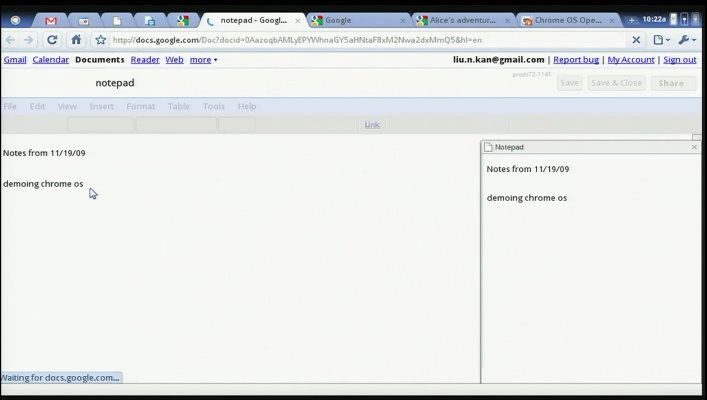Click the liu.n.kan@gmail.com account text
This screenshot has height=400, width=707.
(x=499, y=60)
